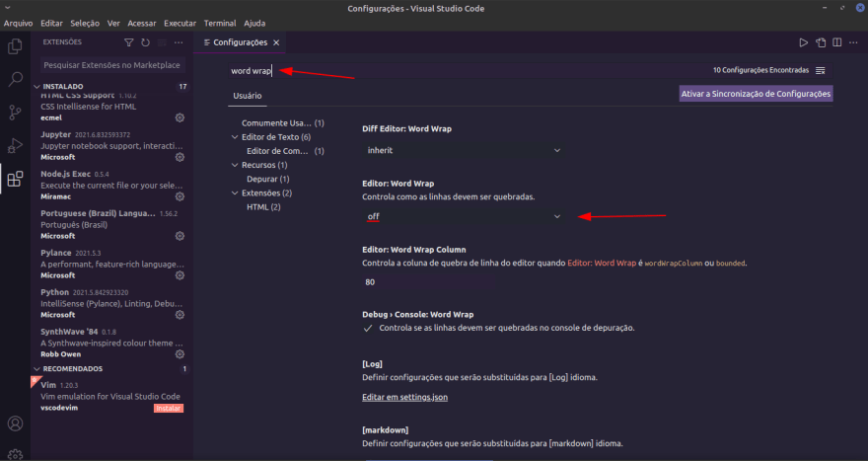Image resolution: width=868 pixels, height=461 pixels.
Task: Select the SynthWave '84 extension entry
Action: (112, 343)
